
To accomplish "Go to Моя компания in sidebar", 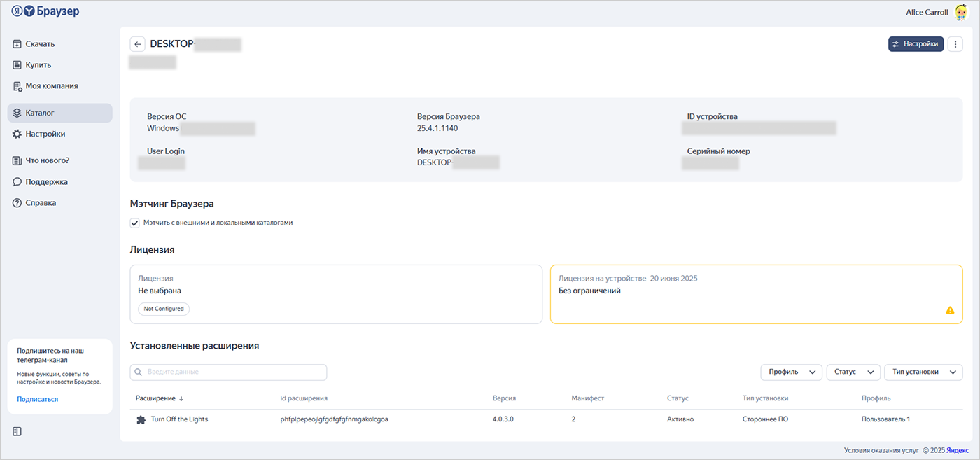I will 51,86.
